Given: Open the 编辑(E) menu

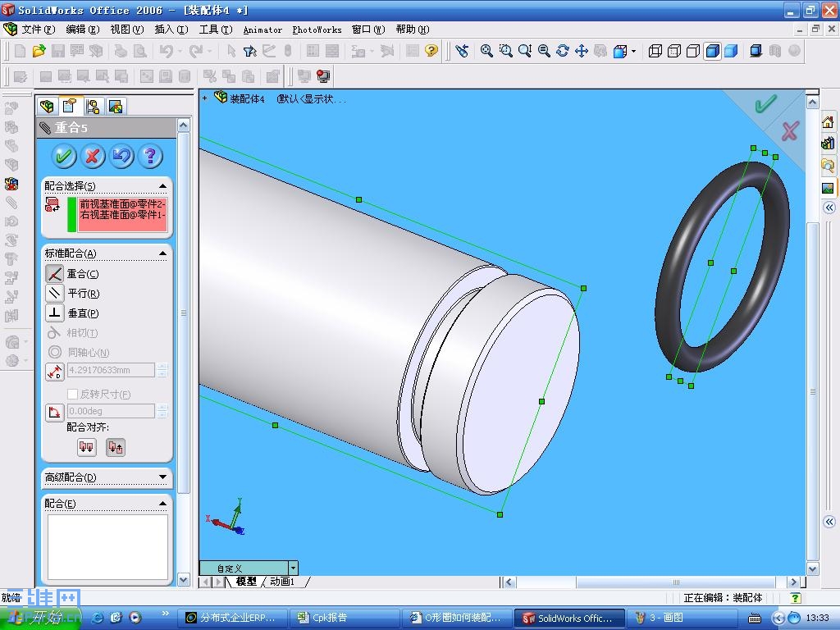Looking at the screenshot, I should [x=83, y=30].
